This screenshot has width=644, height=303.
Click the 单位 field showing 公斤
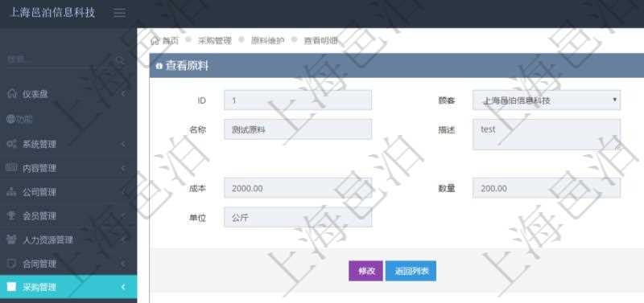coord(298,217)
